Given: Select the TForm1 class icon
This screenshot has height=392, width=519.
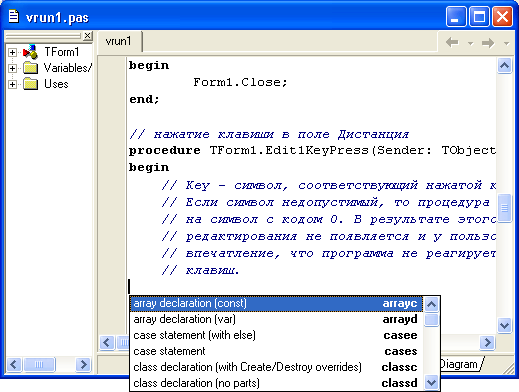Looking at the screenshot, I should [30, 52].
